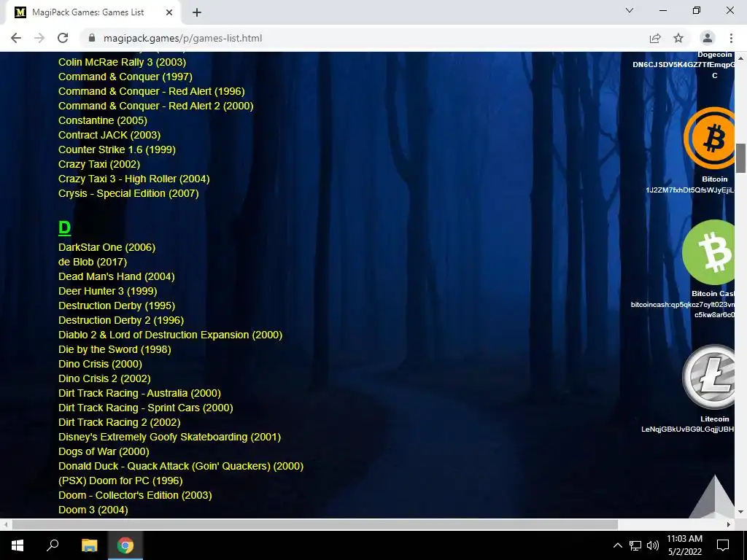Open Dead Man's Hand (2004)
The image size is (747, 560).
[x=116, y=276]
